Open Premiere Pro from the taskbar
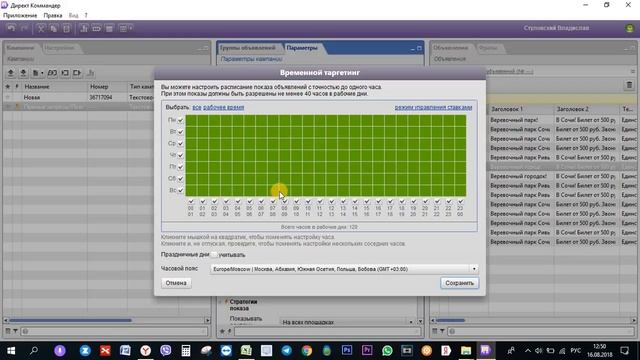Viewport: 640px width, 360px height. (x=367, y=351)
